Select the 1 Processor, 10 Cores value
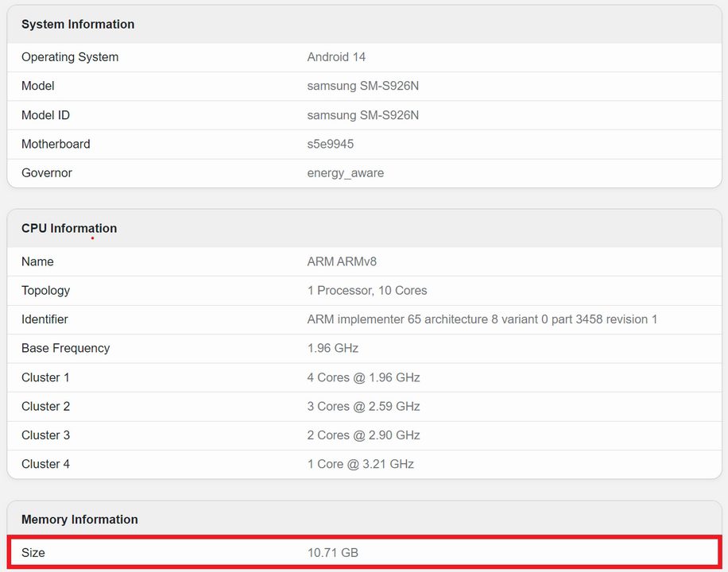The width and height of the screenshot is (728, 572). click(x=366, y=291)
